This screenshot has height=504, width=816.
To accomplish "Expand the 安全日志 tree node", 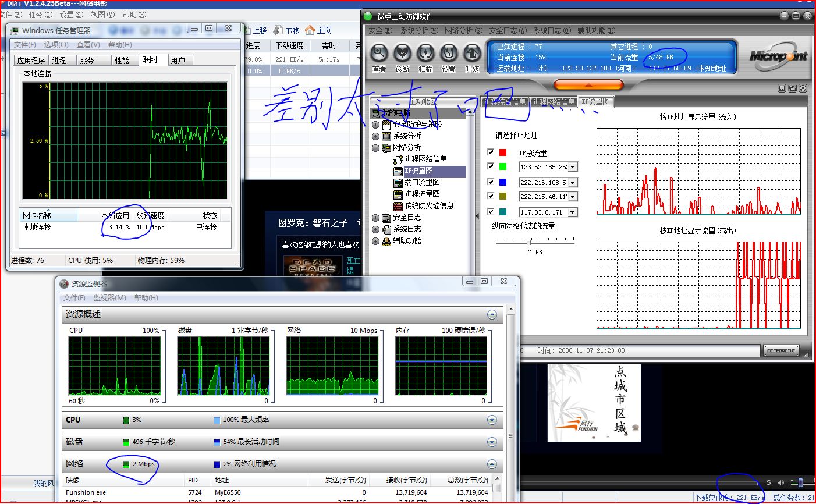I will click(x=375, y=218).
